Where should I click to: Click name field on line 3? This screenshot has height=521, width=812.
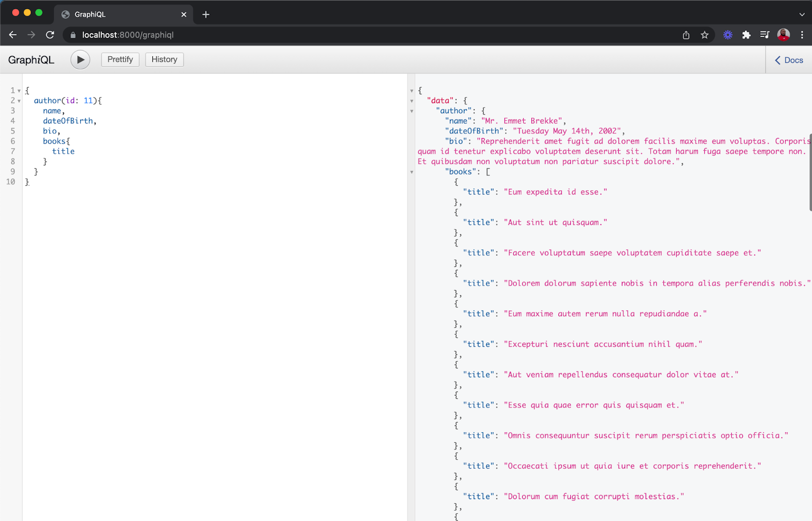[52, 111]
